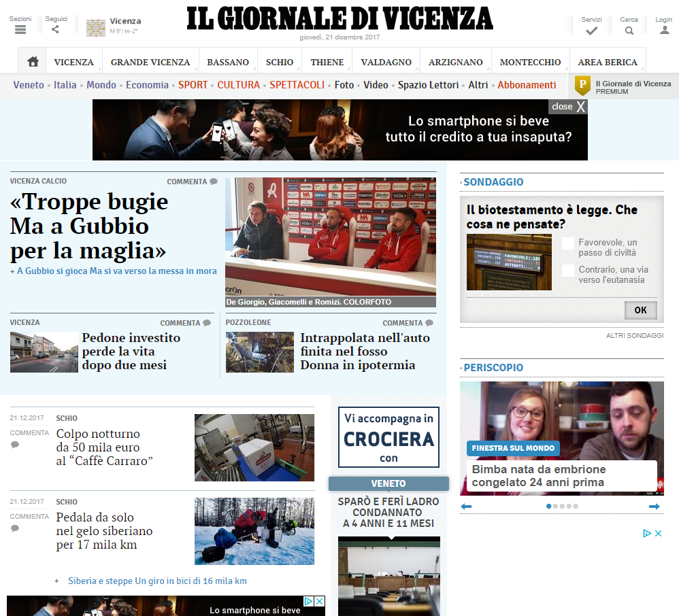Open headline 'Troppe bugie Ma a Gubbio'
679x616 pixels.
click(x=89, y=226)
